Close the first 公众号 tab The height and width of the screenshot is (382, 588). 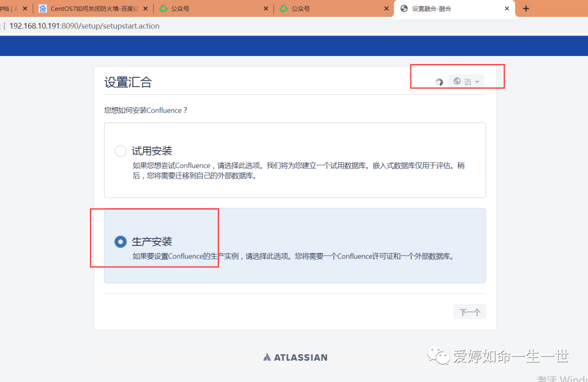point(266,8)
